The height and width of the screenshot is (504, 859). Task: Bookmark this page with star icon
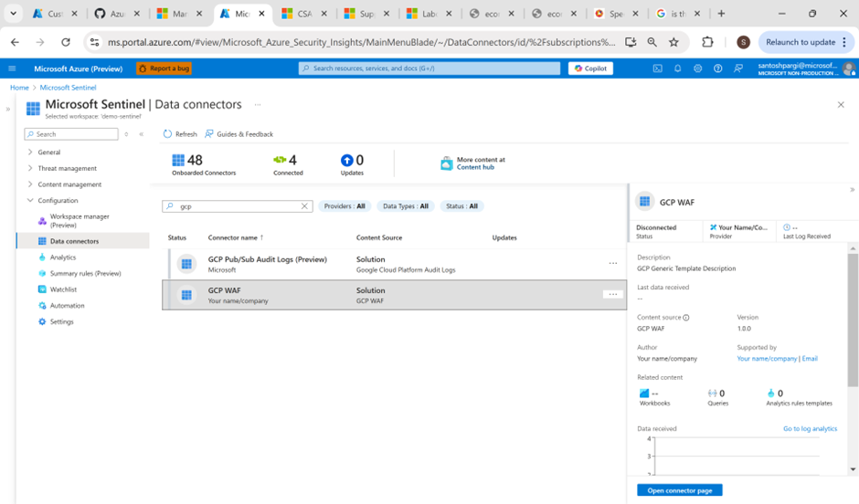pyautogui.click(x=673, y=42)
